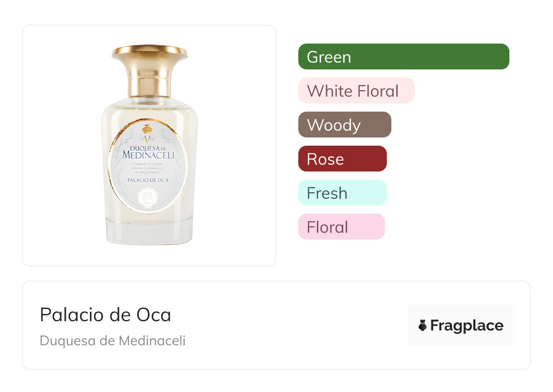Click the blue Medinaceli name on the bottle label
The width and height of the screenshot is (553, 392).
pos(148,155)
